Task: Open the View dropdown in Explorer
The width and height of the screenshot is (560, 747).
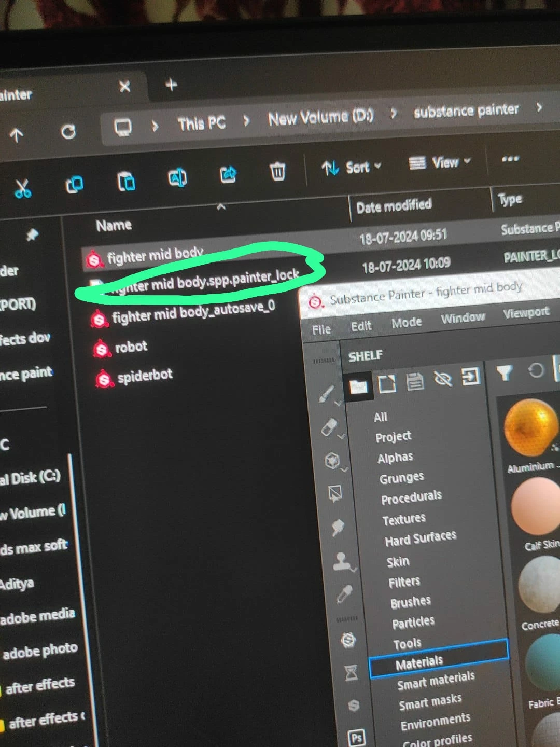Action: pyautogui.click(x=440, y=162)
